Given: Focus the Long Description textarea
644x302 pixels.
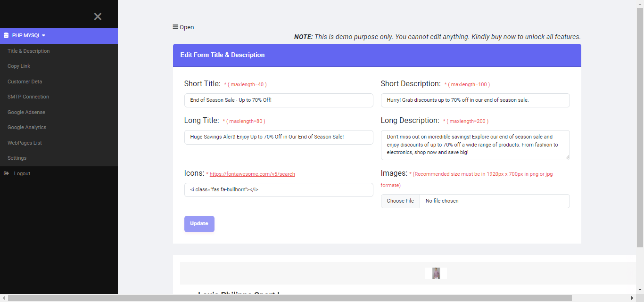Looking at the screenshot, I should (x=475, y=145).
